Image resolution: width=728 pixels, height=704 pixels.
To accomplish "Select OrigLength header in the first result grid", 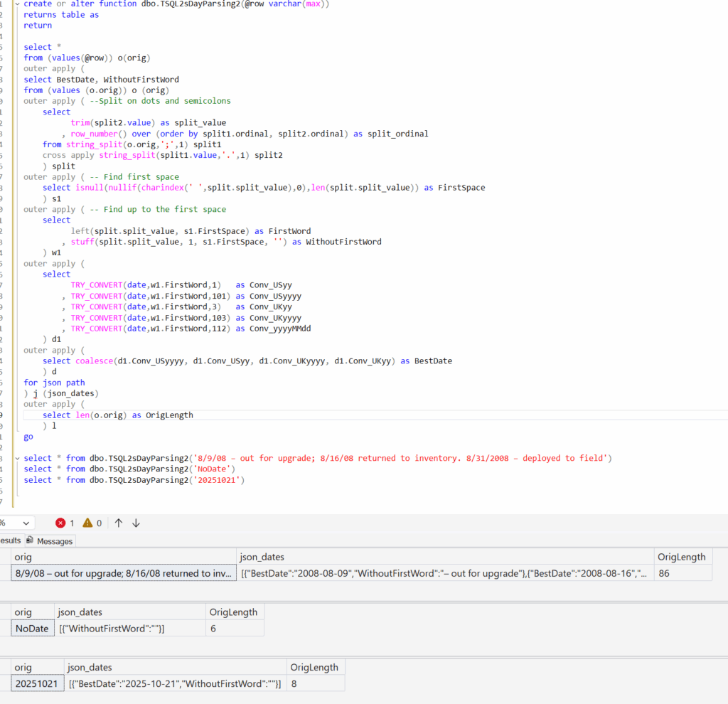I will pos(681,558).
